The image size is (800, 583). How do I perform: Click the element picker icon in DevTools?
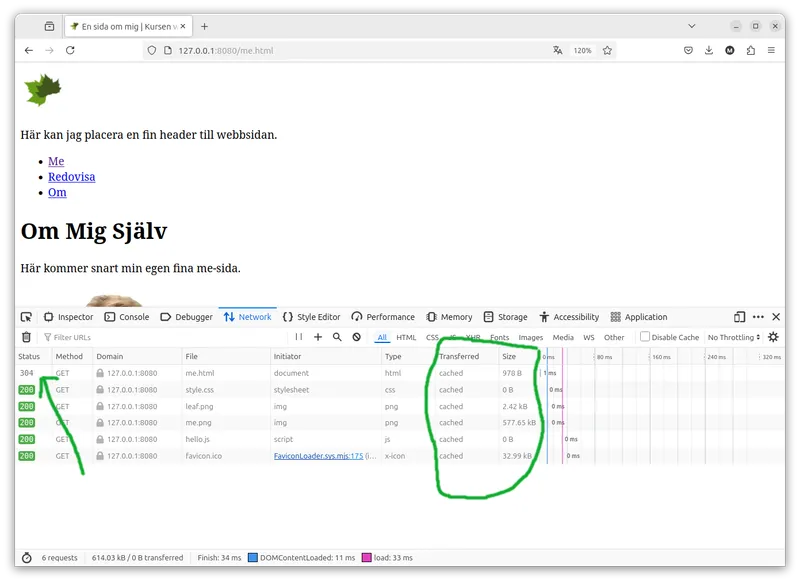(x=26, y=317)
